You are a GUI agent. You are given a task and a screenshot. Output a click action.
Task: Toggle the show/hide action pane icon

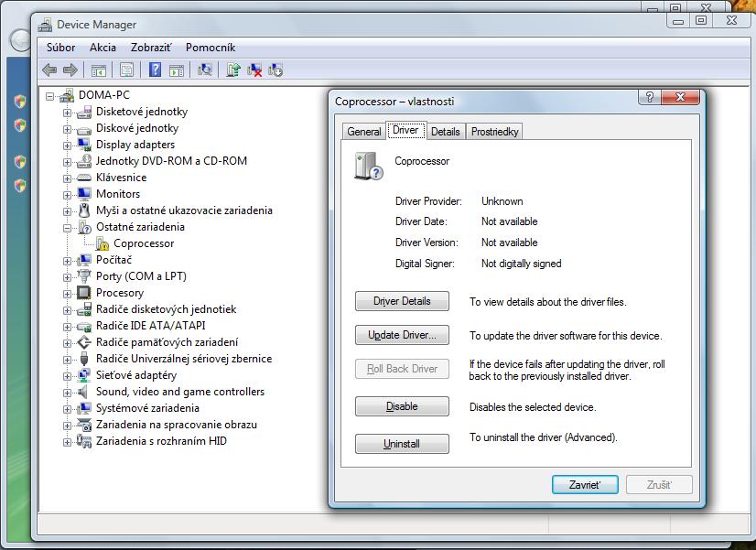[x=177, y=70]
